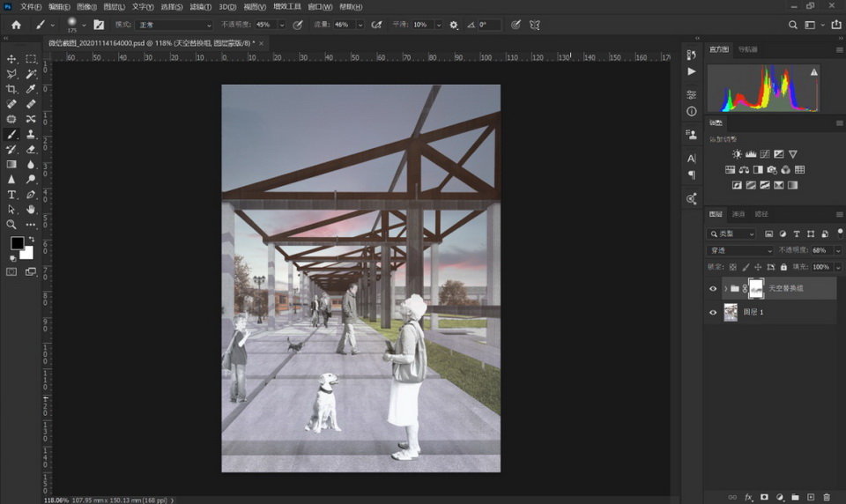Choose the Horizontal Type tool

11,194
